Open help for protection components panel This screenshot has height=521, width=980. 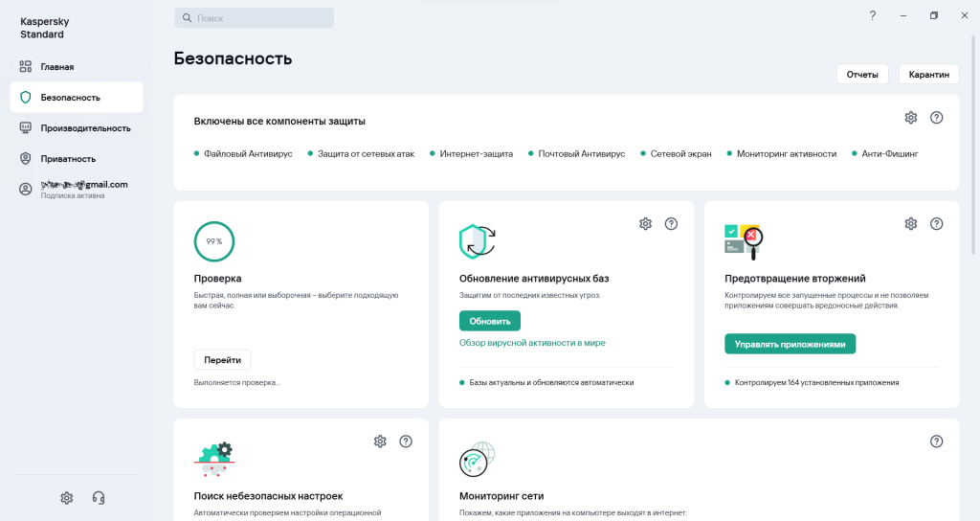936,118
